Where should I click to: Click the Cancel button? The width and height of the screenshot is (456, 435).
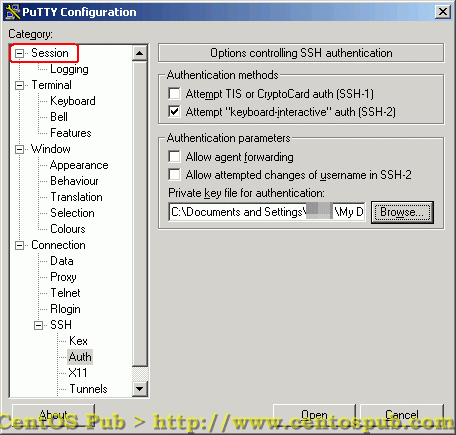point(402,415)
